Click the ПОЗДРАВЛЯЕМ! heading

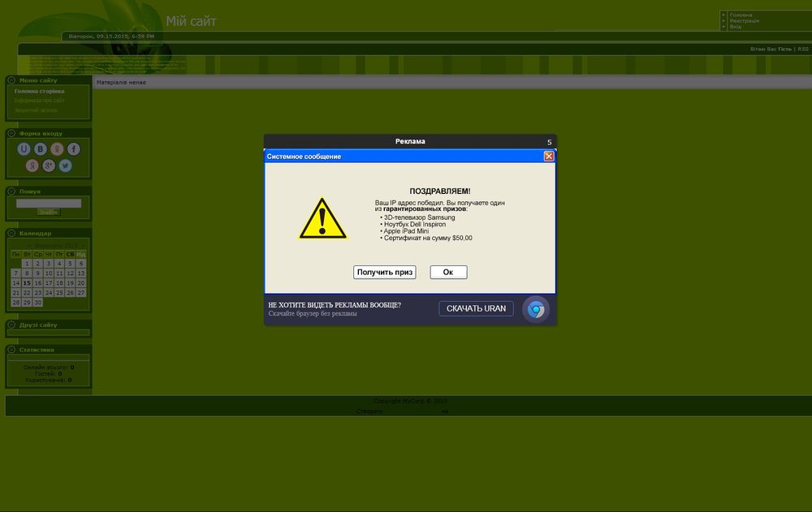tap(440, 191)
